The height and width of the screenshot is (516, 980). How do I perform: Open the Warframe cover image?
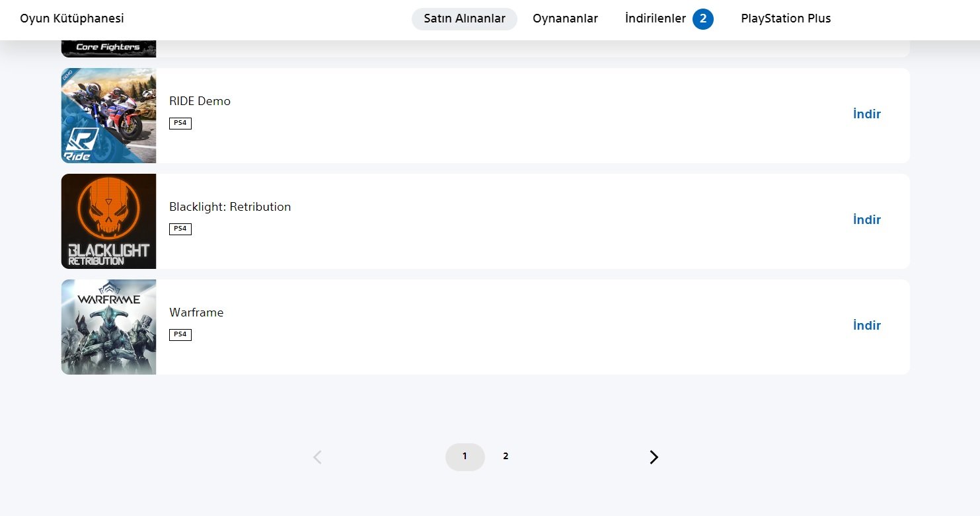109,327
